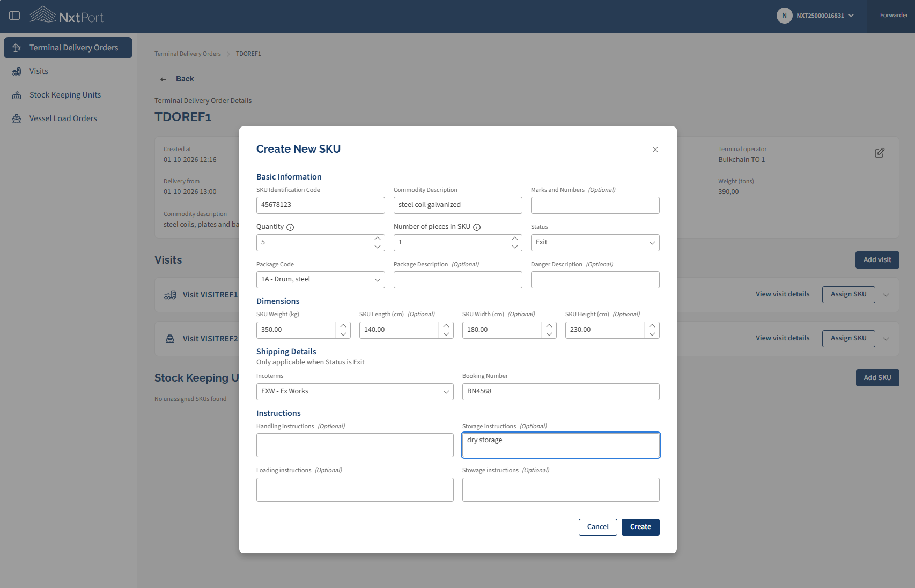This screenshot has width=915, height=588.
Task: Open Terminal Delivery Orders in sidebar
Action: tap(68, 48)
